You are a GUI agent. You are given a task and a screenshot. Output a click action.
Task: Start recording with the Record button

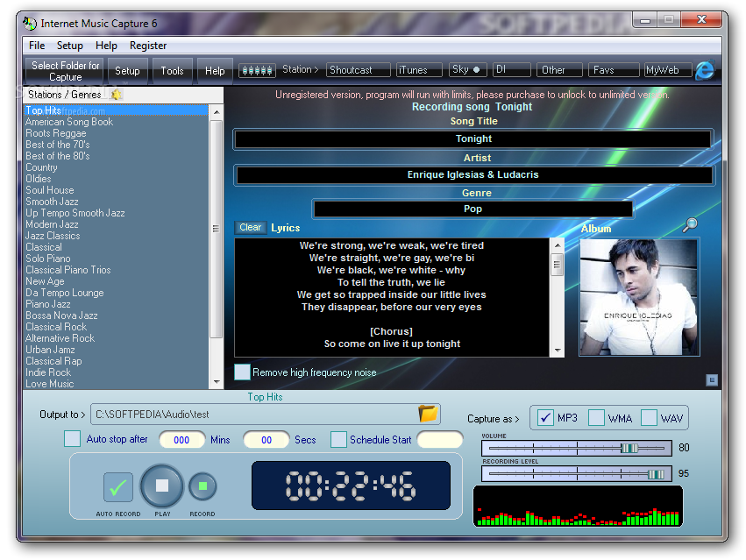[x=202, y=486]
